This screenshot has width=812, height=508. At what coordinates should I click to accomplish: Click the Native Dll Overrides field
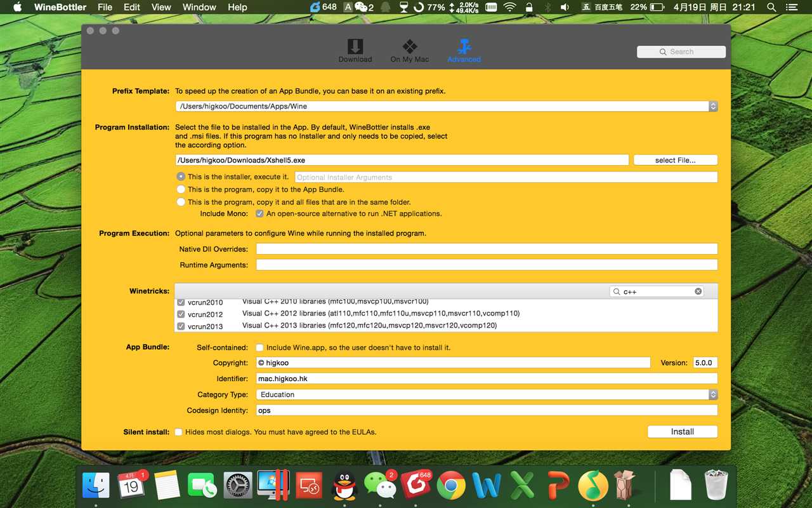pyautogui.click(x=487, y=249)
